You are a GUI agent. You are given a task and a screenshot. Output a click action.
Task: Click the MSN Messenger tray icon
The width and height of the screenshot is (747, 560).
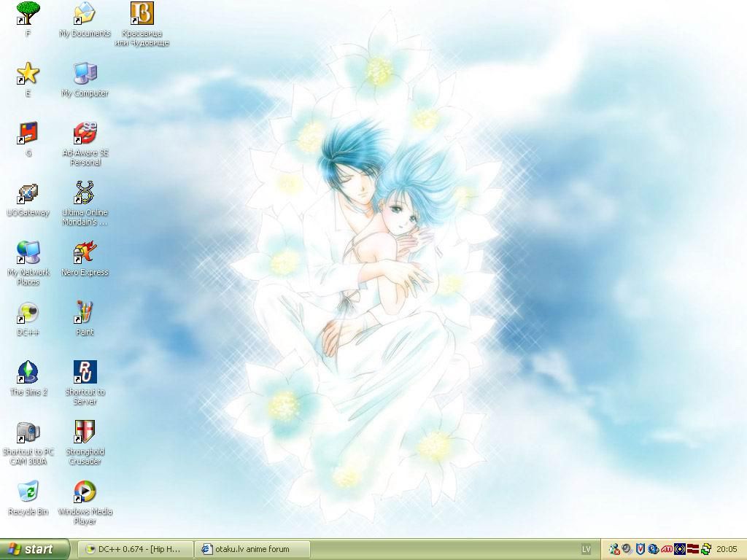[614, 550]
